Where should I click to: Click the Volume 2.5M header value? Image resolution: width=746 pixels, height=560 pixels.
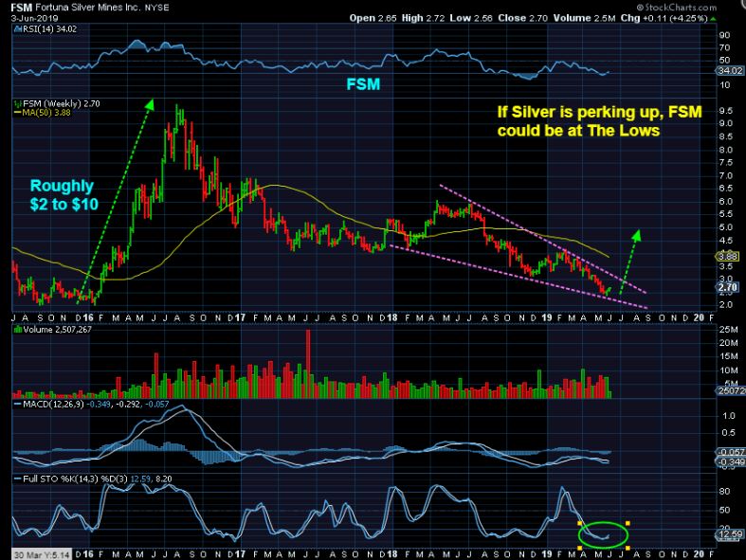tap(584, 18)
